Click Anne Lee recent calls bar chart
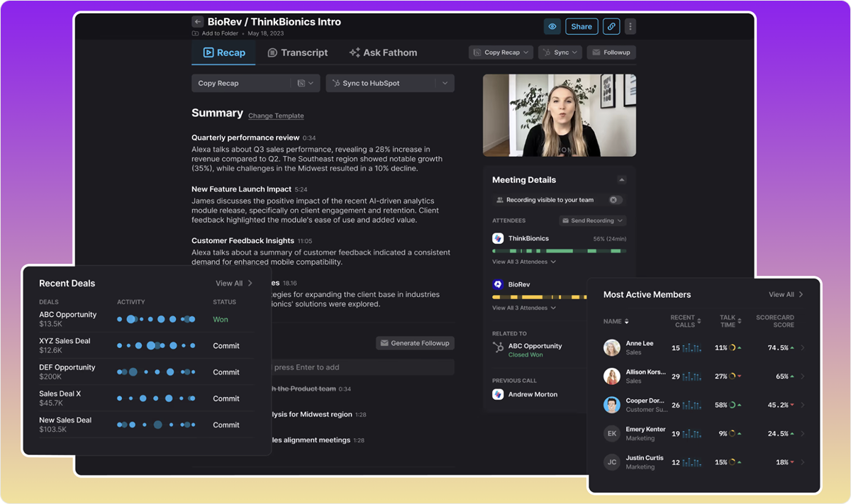This screenshot has height=504, width=851. pyautogui.click(x=691, y=348)
